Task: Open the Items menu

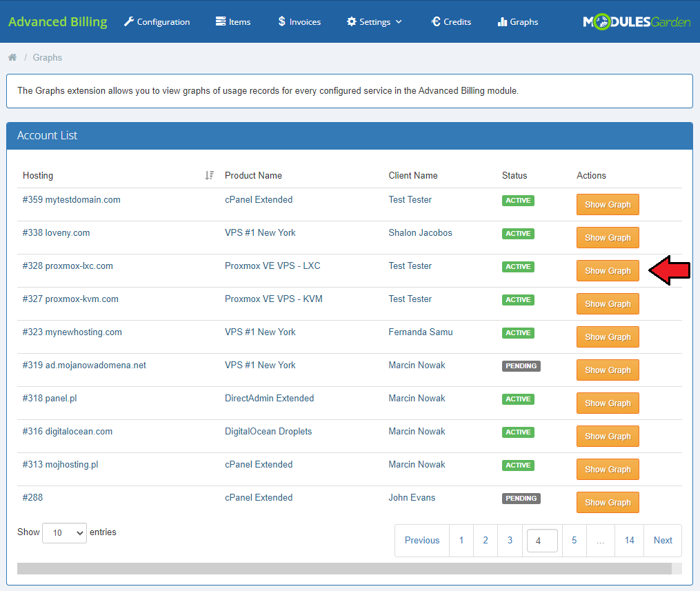Action: (233, 21)
